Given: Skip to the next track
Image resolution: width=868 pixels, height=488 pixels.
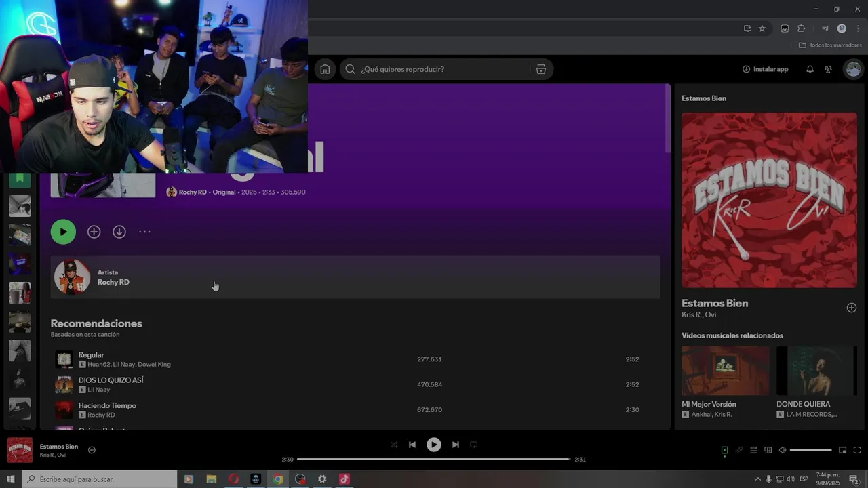Looking at the screenshot, I should pyautogui.click(x=456, y=445).
